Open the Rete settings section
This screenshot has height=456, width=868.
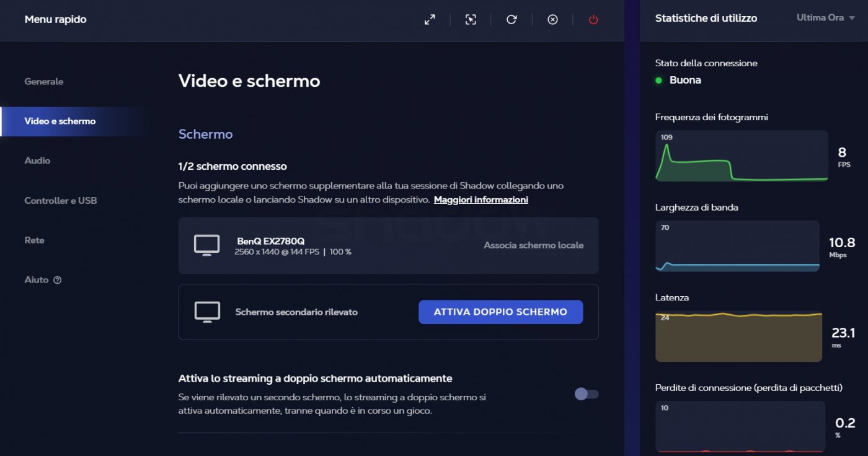(x=34, y=240)
